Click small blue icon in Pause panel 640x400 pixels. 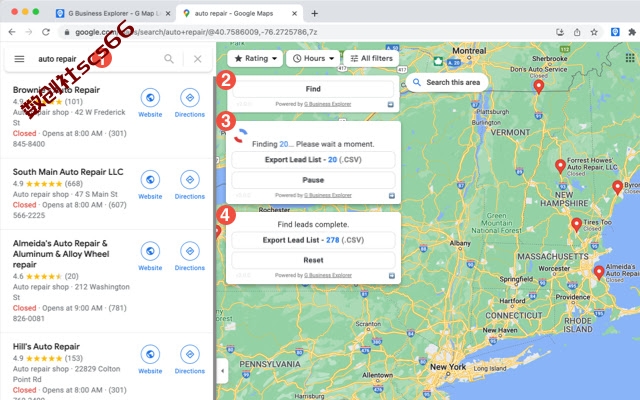coord(392,196)
